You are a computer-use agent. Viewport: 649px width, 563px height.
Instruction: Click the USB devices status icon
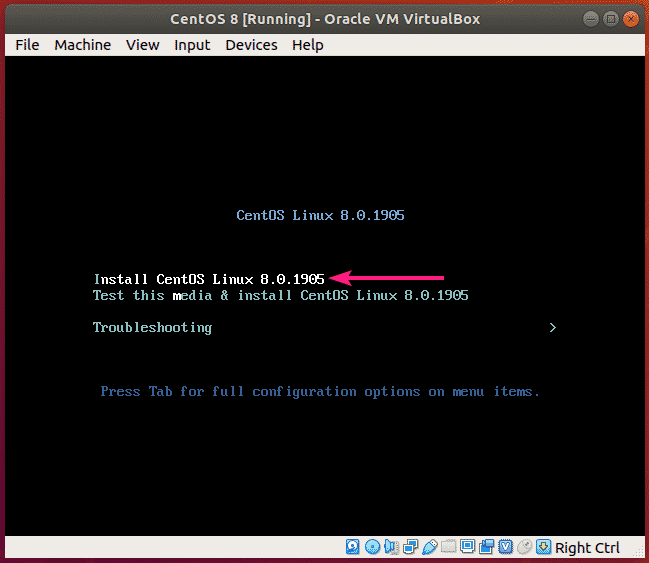(429, 547)
